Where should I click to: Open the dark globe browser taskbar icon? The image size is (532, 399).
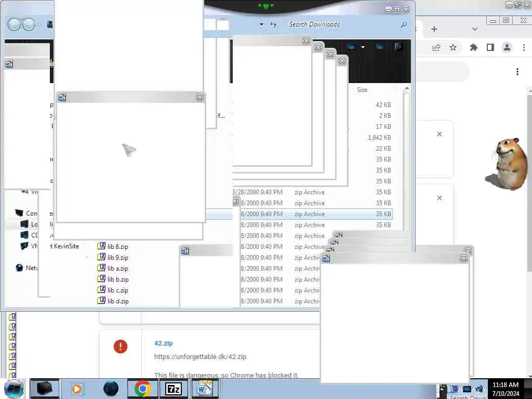(111, 389)
